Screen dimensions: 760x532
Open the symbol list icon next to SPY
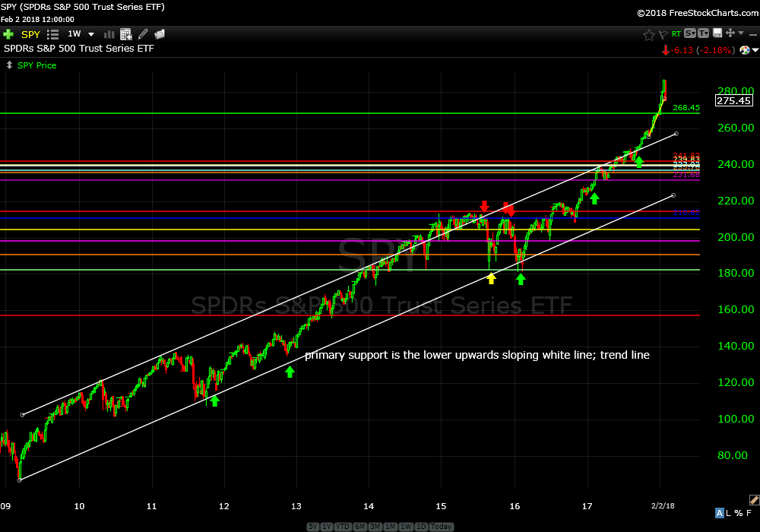[x=52, y=34]
